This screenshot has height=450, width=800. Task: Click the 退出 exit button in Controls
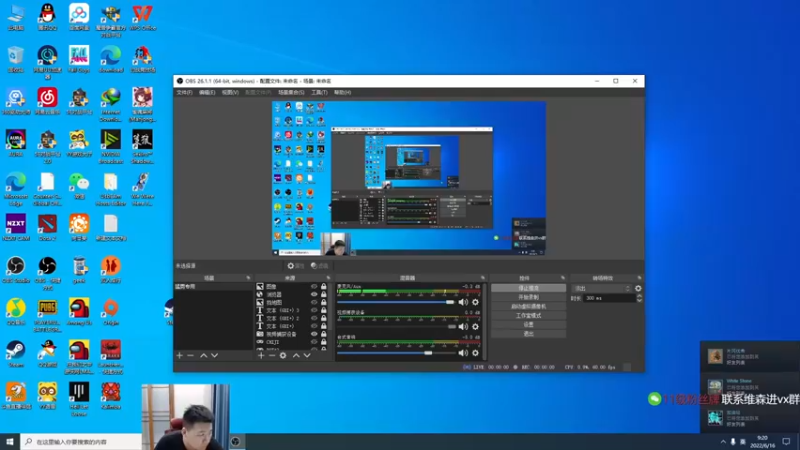pos(529,334)
